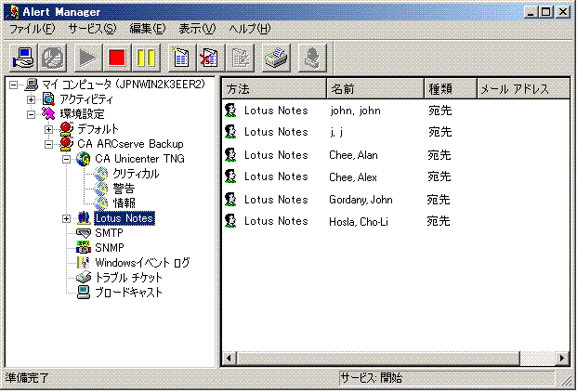Select the アクティビティ icon
Screen dimensions: 577x392
click(x=48, y=99)
